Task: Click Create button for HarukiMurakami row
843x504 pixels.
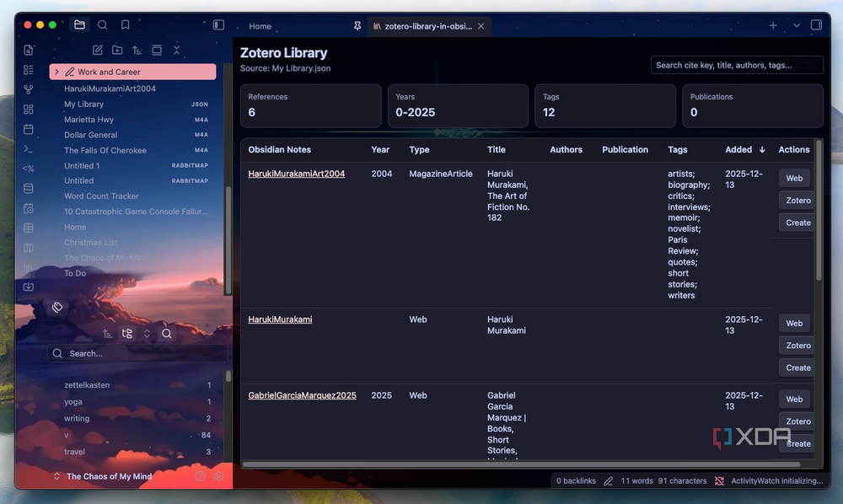Action: point(797,367)
